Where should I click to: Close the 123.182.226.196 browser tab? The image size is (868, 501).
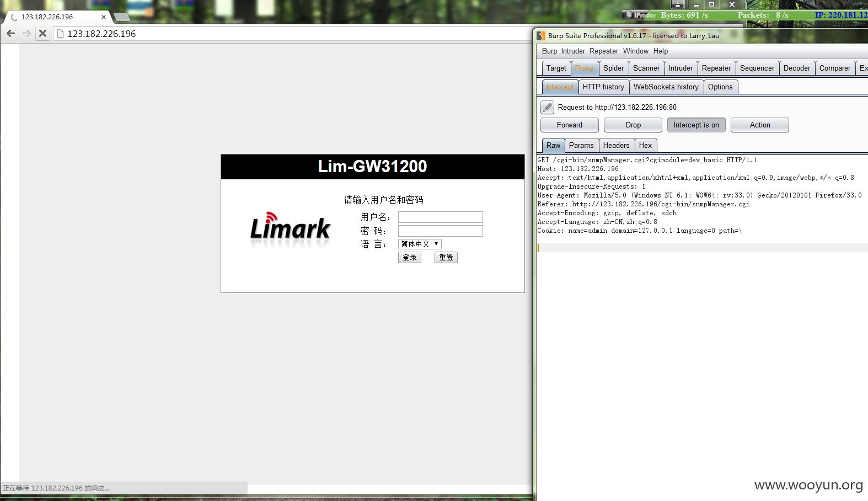[103, 17]
